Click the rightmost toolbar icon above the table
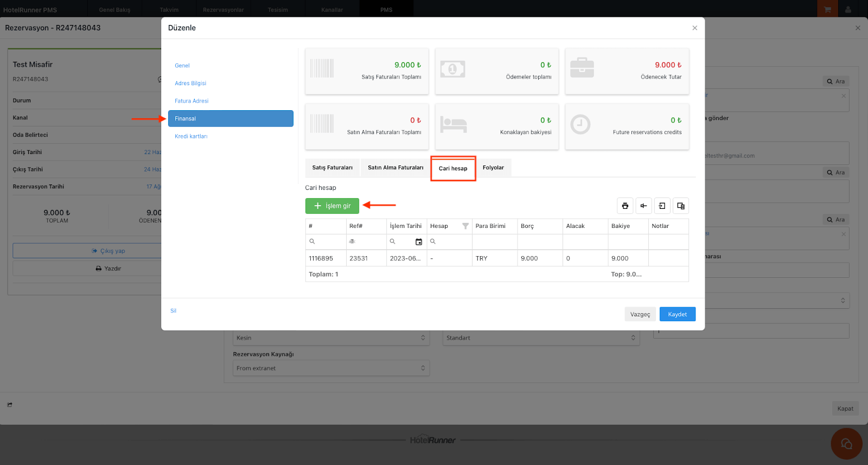868x465 pixels. [680, 206]
